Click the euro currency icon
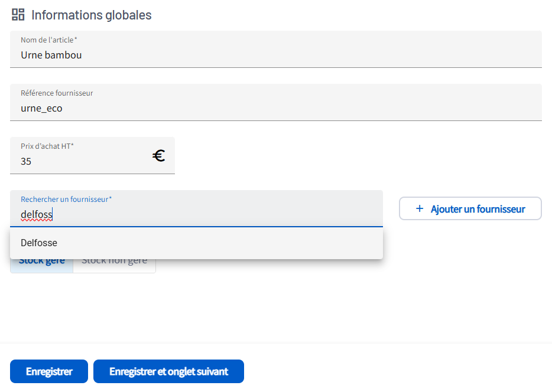This screenshot has height=392, width=552. [x=158, y=156]
